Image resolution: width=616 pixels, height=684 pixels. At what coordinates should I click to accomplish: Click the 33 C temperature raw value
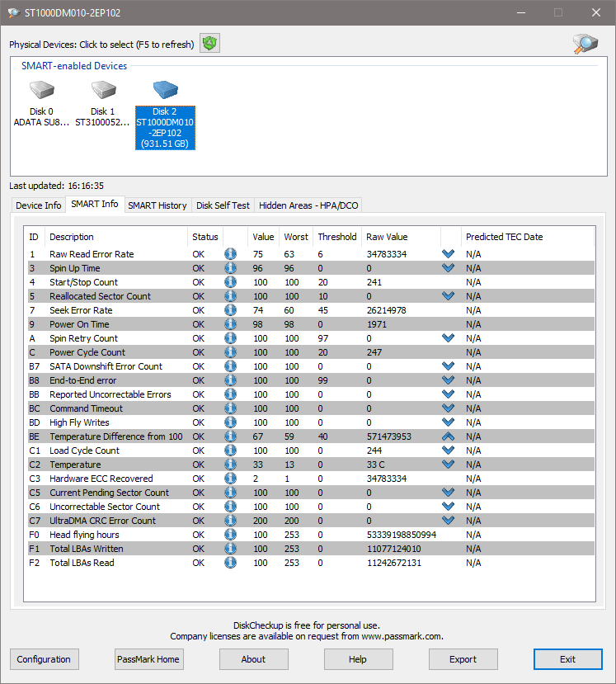(376, 465)
